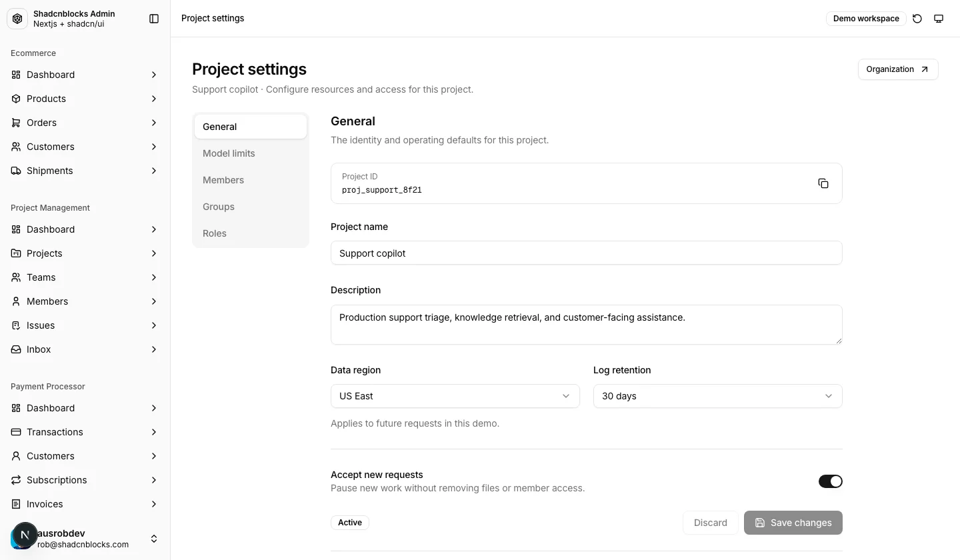
Task: Click the Issues icon in sidebar
Action: click(16, 325)
